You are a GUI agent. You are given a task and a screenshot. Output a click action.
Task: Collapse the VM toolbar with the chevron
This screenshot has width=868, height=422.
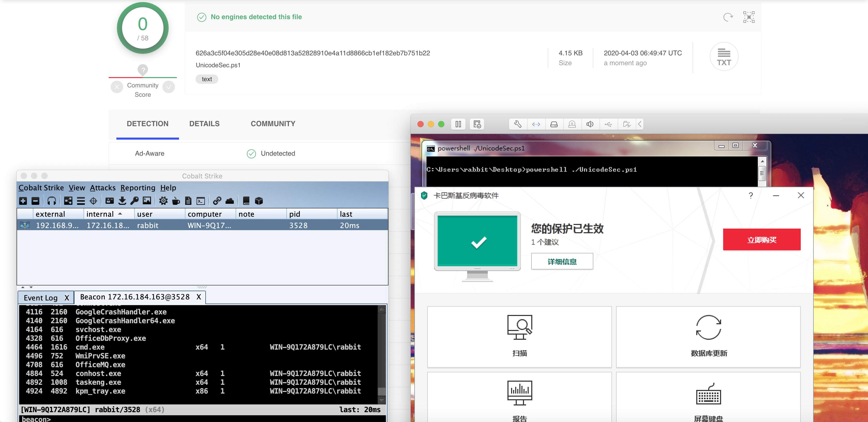(x=640, y=124)
